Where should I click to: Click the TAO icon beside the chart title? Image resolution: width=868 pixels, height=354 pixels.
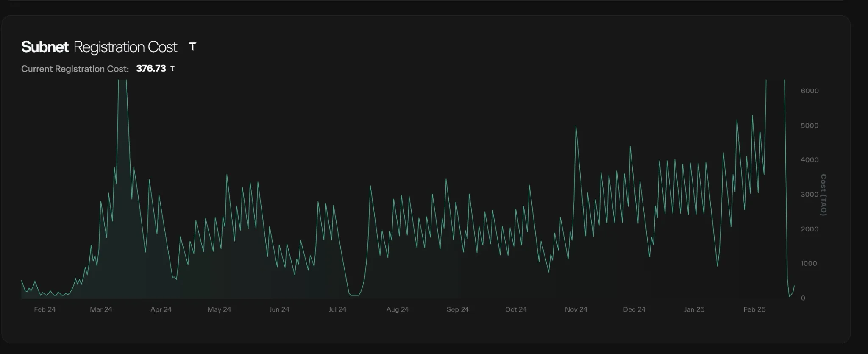192,47
